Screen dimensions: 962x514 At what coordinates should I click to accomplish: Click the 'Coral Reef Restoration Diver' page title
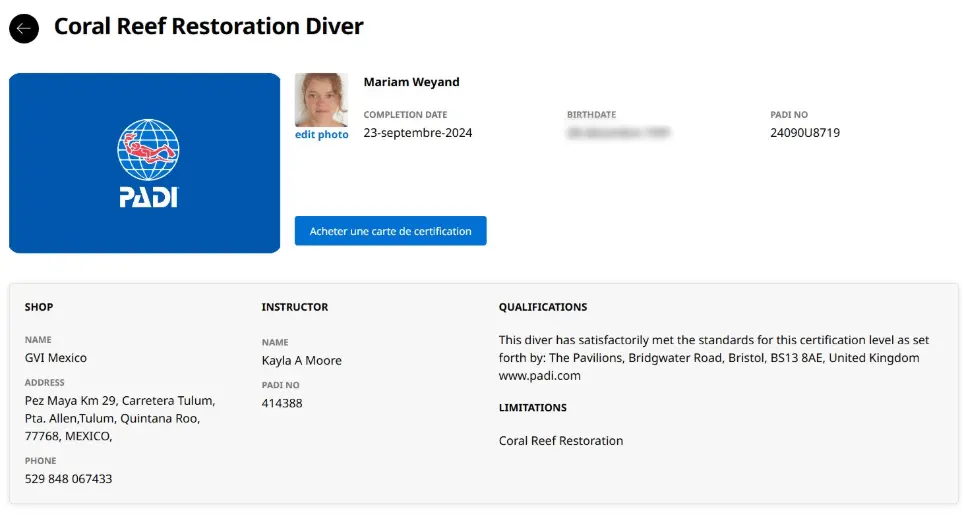pyautogui.click(x=208, y=27)
